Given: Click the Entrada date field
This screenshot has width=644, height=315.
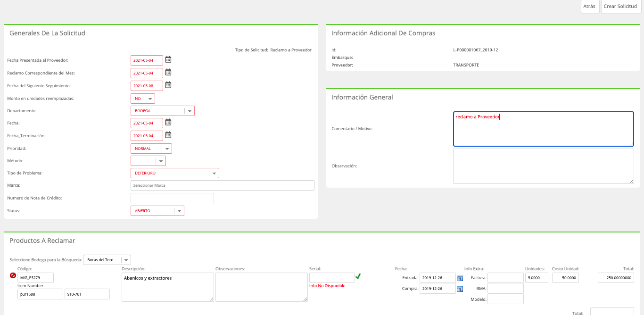Looking at the screenshot, I should coord(438,278).
